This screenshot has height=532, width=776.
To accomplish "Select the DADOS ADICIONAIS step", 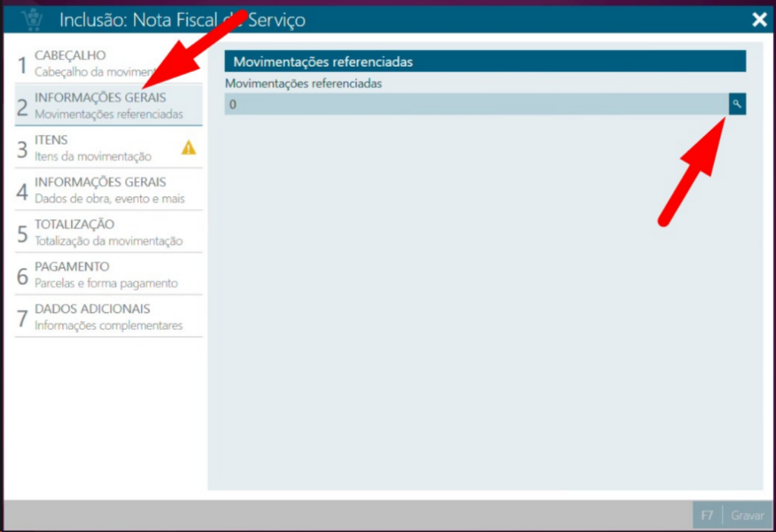I will pyautogui.click(x=108, y=317).
